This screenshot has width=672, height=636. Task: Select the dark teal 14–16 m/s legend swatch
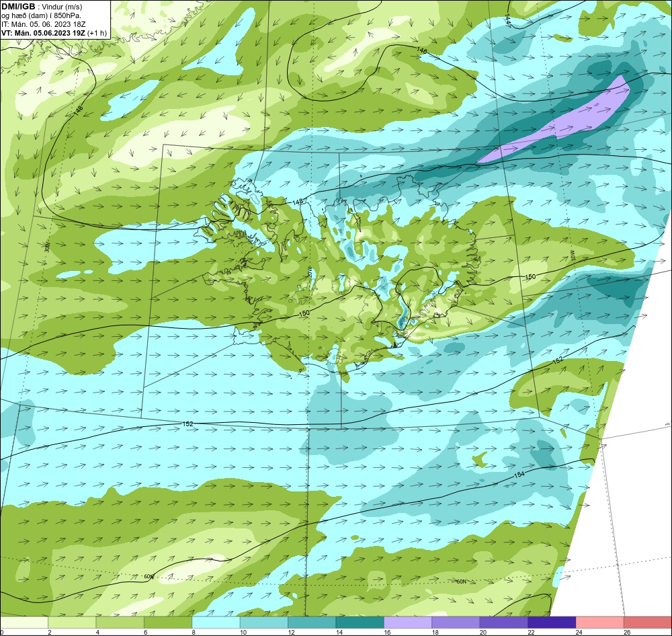click(360, 622)
